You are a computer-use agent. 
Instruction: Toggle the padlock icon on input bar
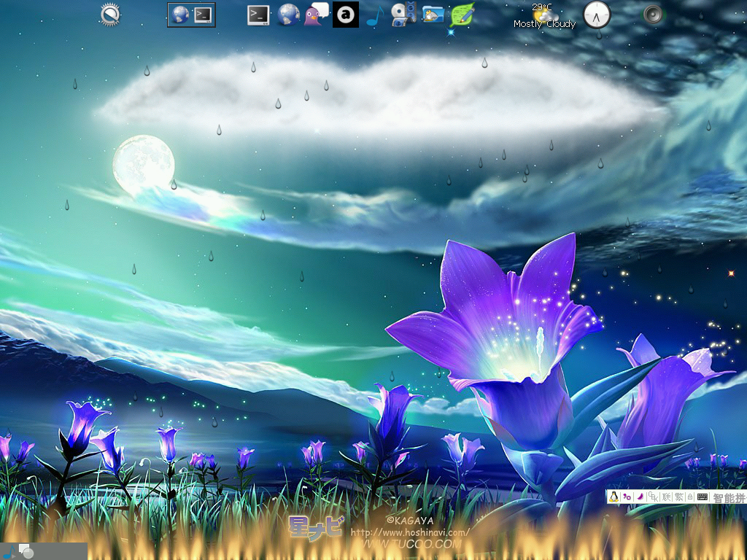pos(690,497)
